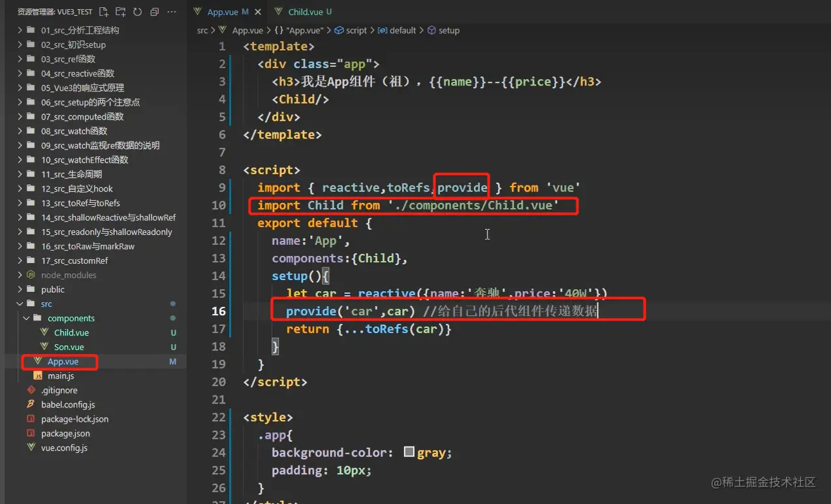Open vue.config.js file
The height and width of the screenshot is (504, 831).
64,447
